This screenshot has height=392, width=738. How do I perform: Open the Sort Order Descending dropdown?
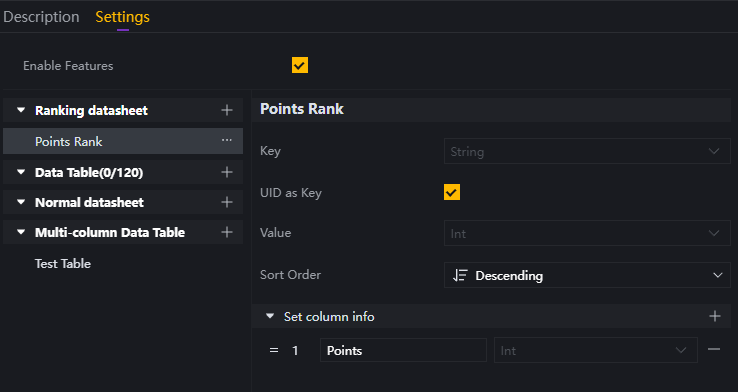(x=587, y=275)
